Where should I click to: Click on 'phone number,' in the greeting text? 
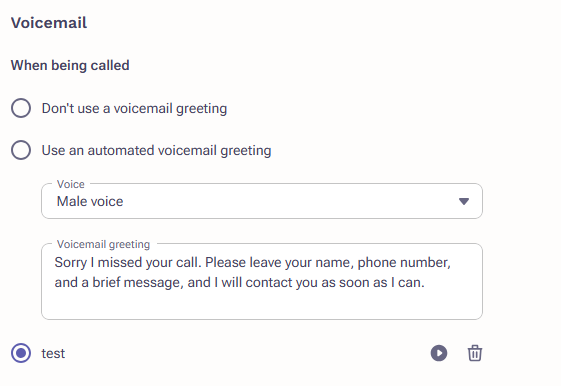404,262
